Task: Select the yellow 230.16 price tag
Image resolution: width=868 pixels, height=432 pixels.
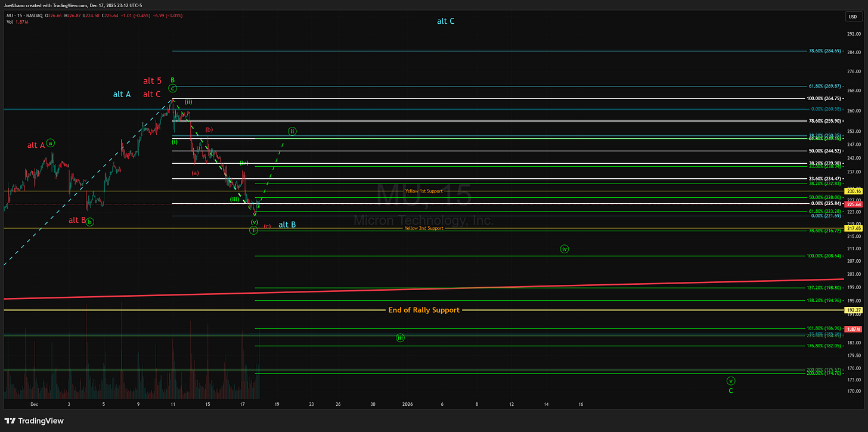Action: 854,191
